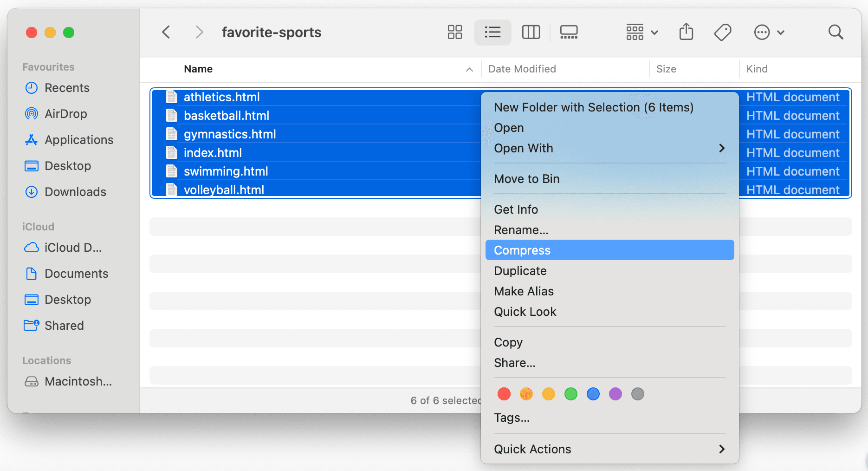
Task: Switch to icon grid view
Action: (455, 32)
